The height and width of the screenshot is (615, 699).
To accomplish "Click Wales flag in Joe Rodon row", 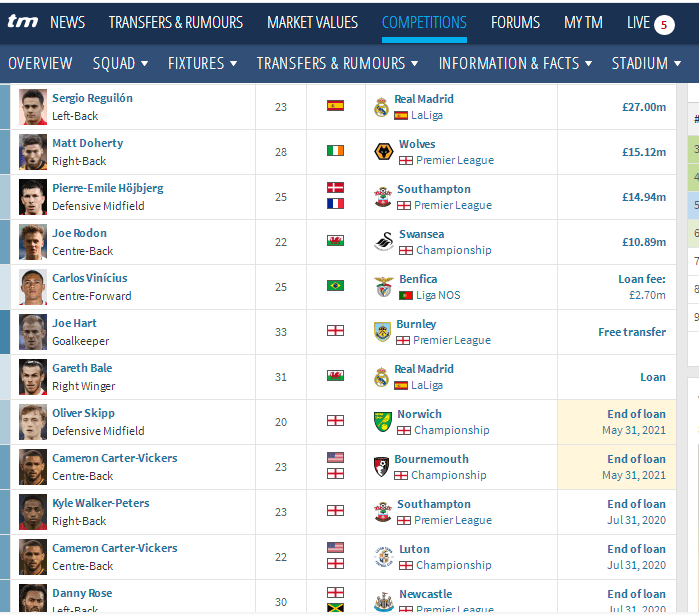I will [x=335, y=241].
